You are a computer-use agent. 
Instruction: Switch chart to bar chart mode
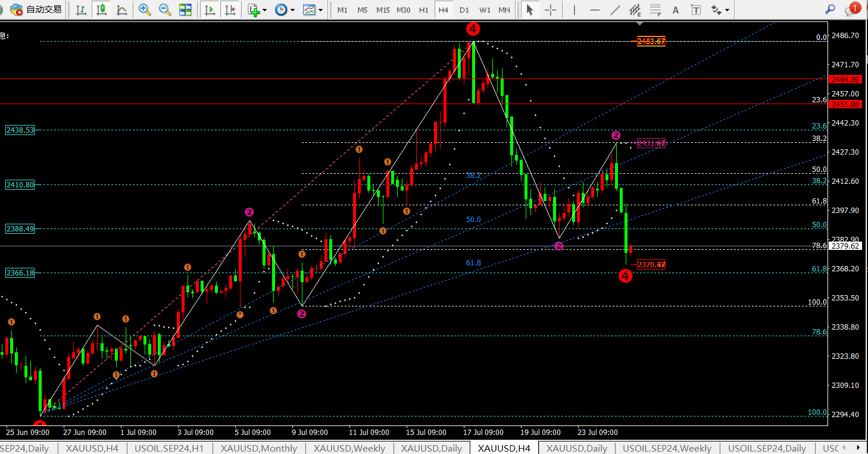coord(82,10)
